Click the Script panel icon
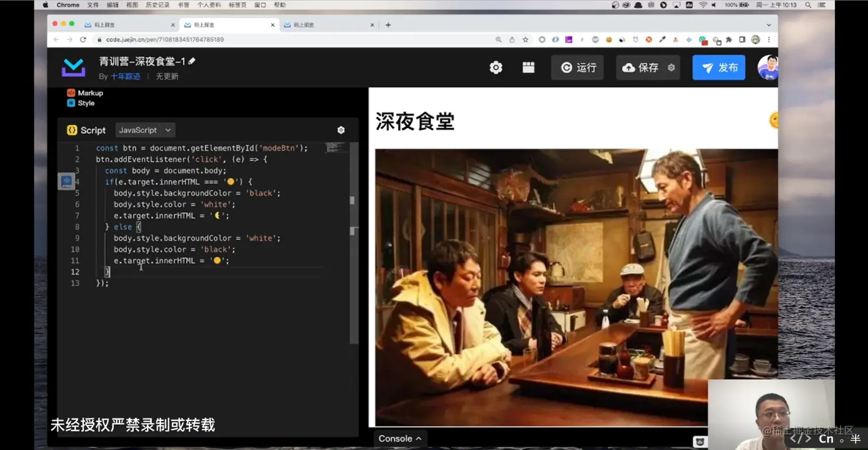The width and height of the screenshot is (868, 450). point(72,130)
